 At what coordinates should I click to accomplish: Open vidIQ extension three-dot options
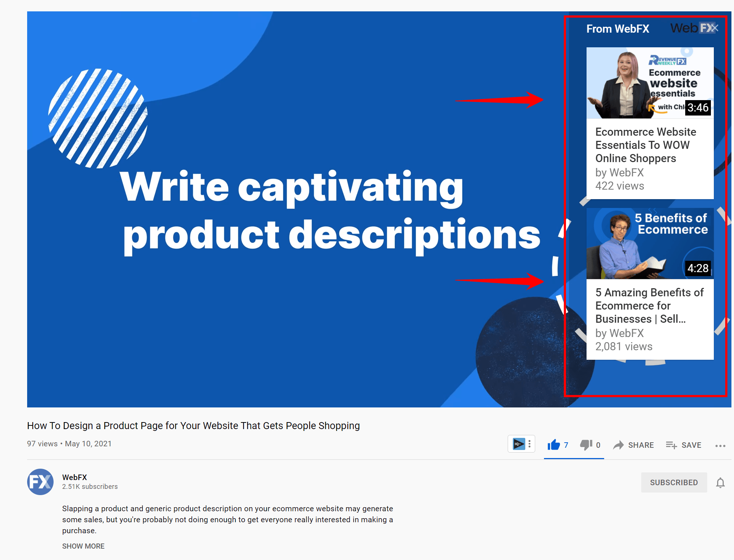tap(529, 444)
